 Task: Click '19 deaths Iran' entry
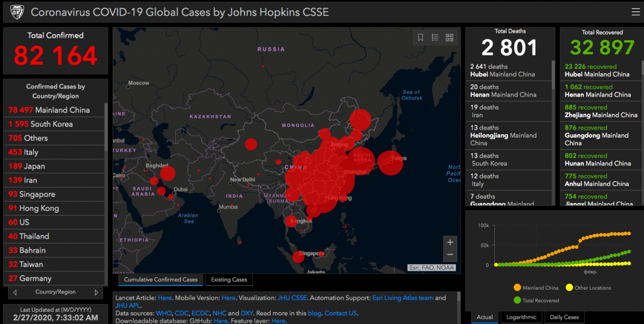pos(508,111)
